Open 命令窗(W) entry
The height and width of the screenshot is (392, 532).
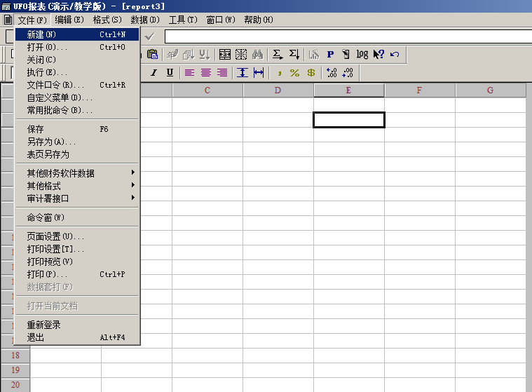(77, 217)
